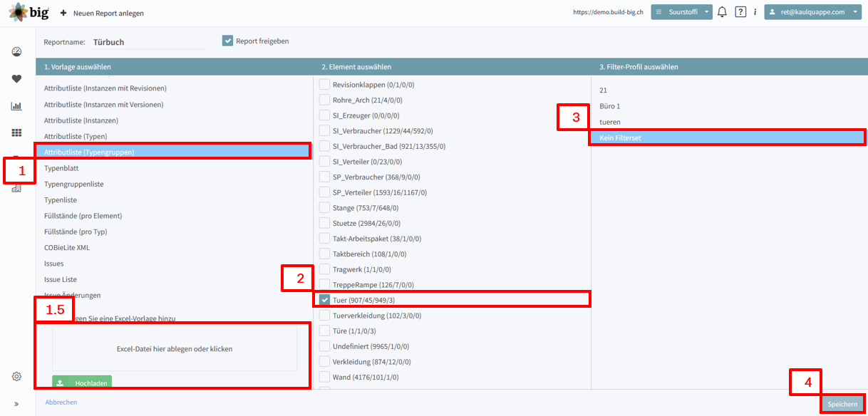868x416 pixels.
Task: Click the upload icon on Hochladen button
Action: tap(60, 383)
